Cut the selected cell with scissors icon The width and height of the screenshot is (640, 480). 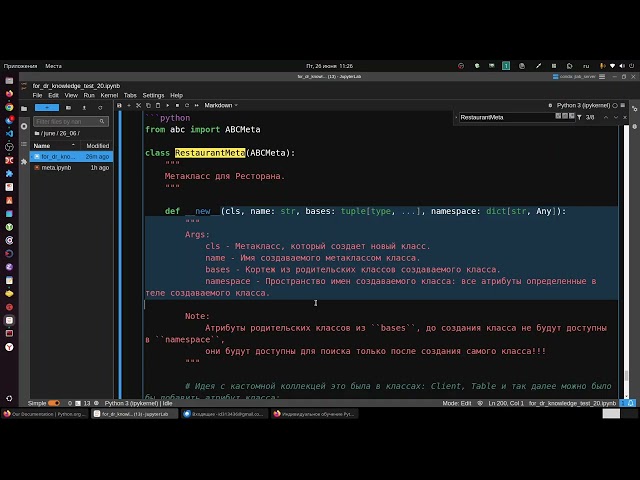[x=138, y=105]
